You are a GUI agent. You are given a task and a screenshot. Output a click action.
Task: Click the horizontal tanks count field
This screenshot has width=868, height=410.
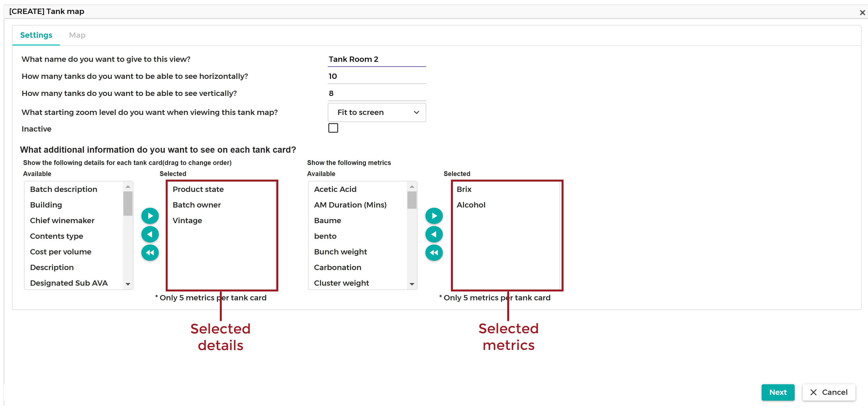[377, 76]
